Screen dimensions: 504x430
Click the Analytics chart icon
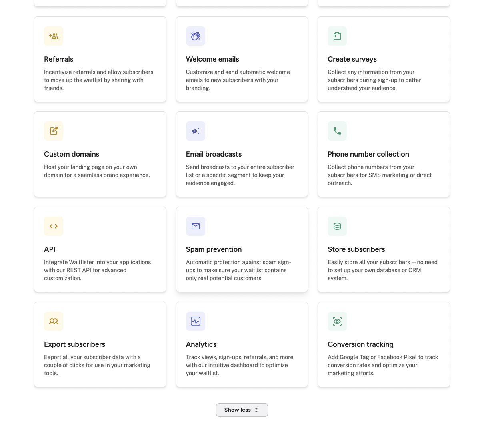coord(195,321)
